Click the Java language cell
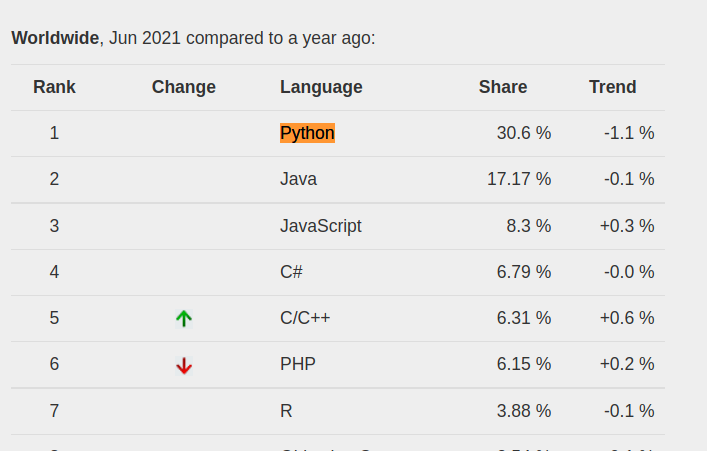Screen dimensions: 707x451 (x=298, y=179)
